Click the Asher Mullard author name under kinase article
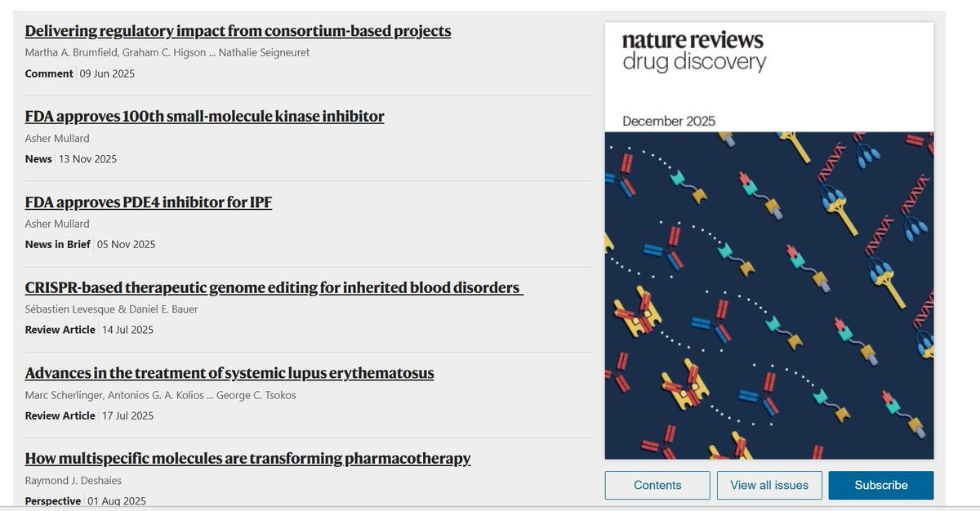The height and width of the screenshot is (511, 980). [x=57, y=138]
